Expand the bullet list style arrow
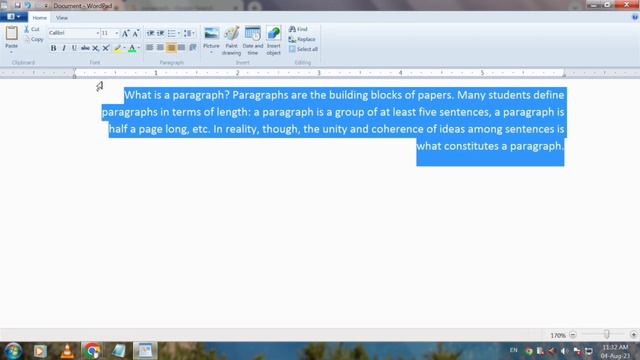This screenshot has width=640, height=360. [x=179, y=33]
